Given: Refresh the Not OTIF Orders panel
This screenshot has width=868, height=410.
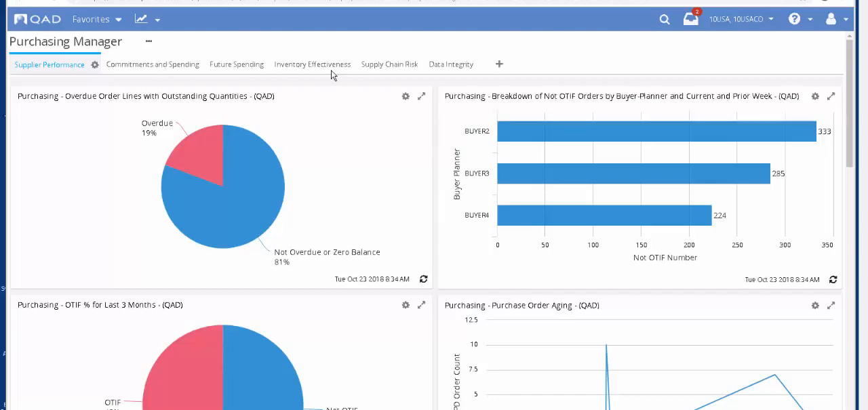Looking at the screenshot, I should pyautogui.click(x=833, y=279).
